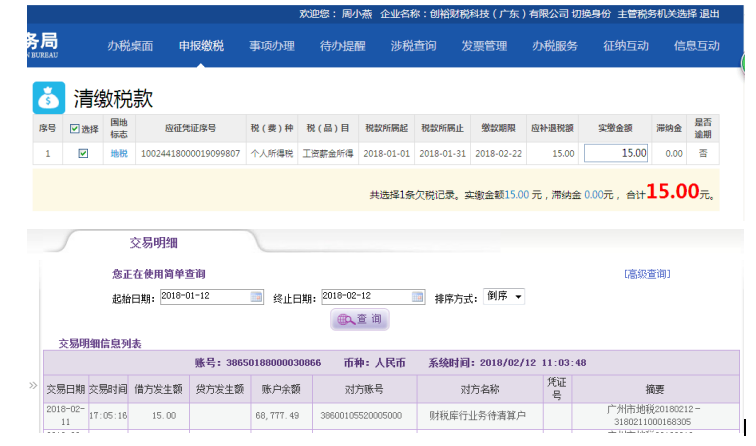Go to 发票管理 menu
This screenshot has height=446, width=756.
pos(484,46)
